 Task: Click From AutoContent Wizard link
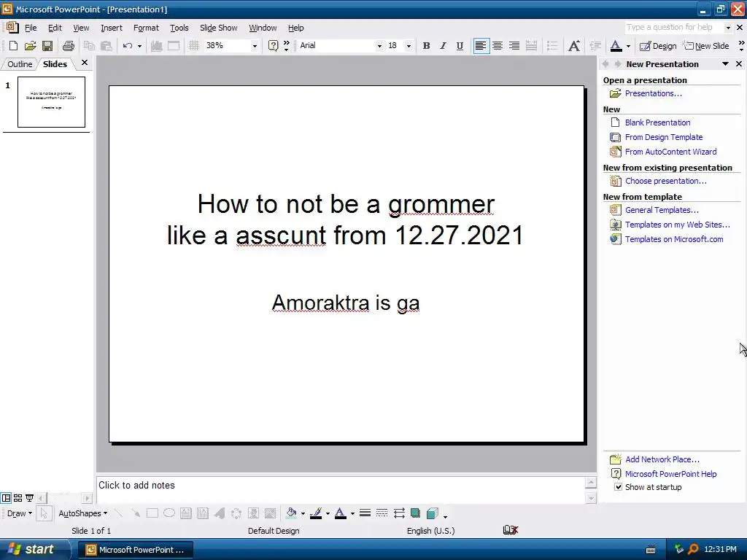point(671,152)
